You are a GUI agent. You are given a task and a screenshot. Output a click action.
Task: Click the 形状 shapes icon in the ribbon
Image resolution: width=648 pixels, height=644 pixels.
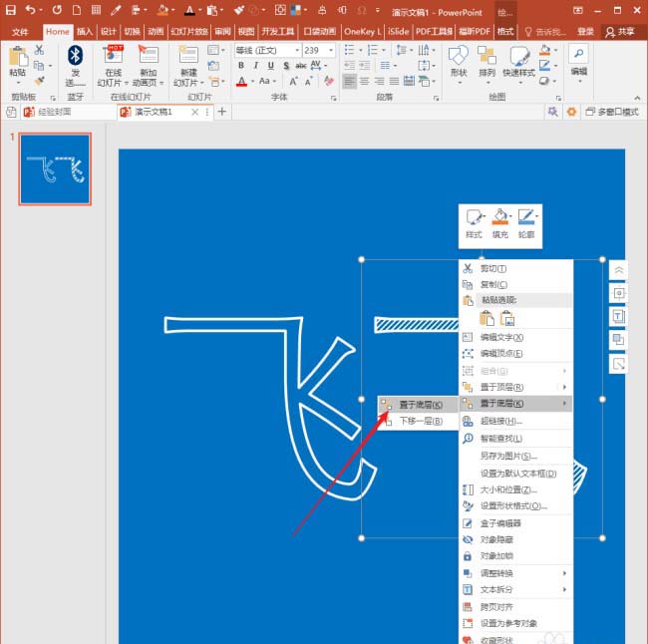click(x=458, y=56)
